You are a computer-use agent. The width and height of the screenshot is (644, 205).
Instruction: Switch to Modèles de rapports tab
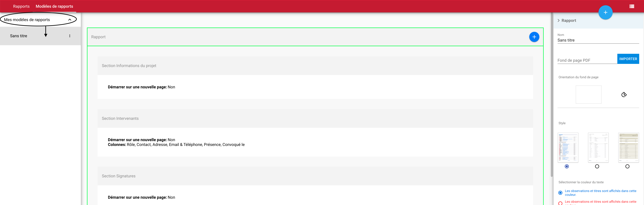click(x=54, y=6)
